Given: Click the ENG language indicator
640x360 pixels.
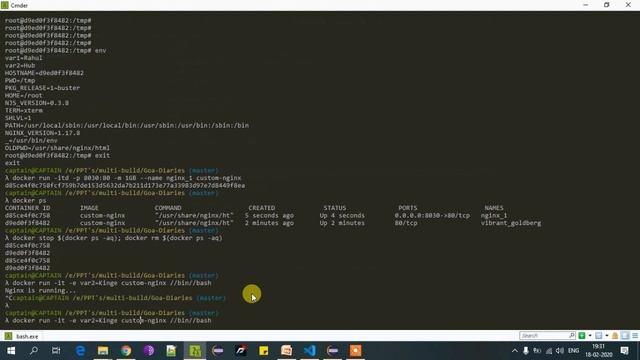Looking at the screenshot, I should pos(573,351).
